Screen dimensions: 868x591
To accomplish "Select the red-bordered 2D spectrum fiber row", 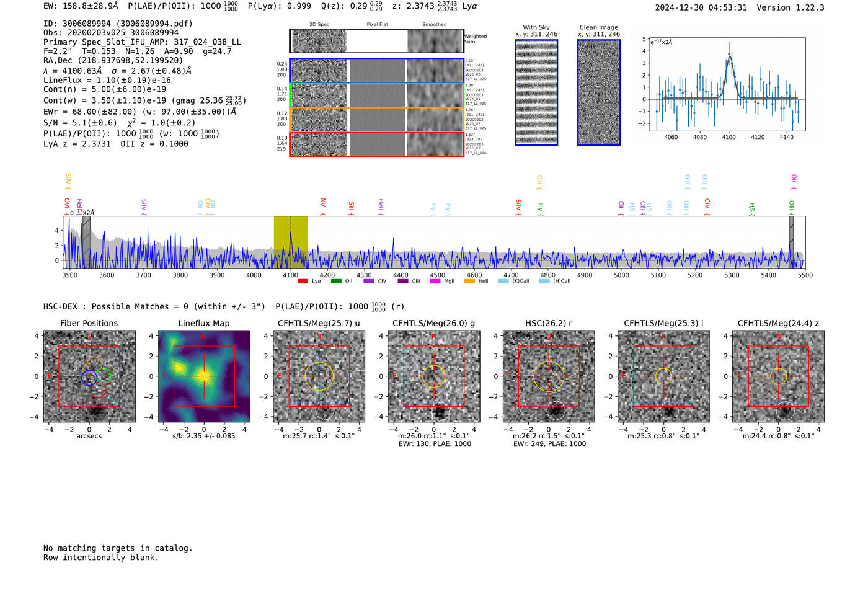I will [377, 144].
